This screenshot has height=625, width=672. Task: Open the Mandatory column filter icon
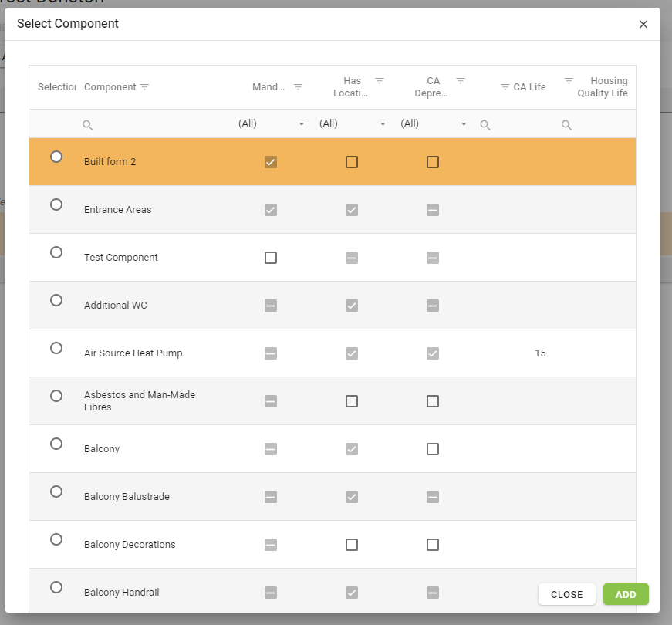tap(298, 87)
